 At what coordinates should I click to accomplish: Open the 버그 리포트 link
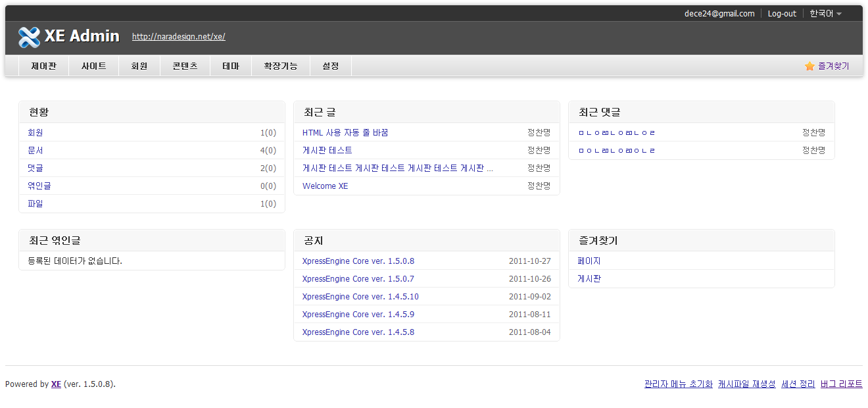pyautogui.click(x=841, y=384)
